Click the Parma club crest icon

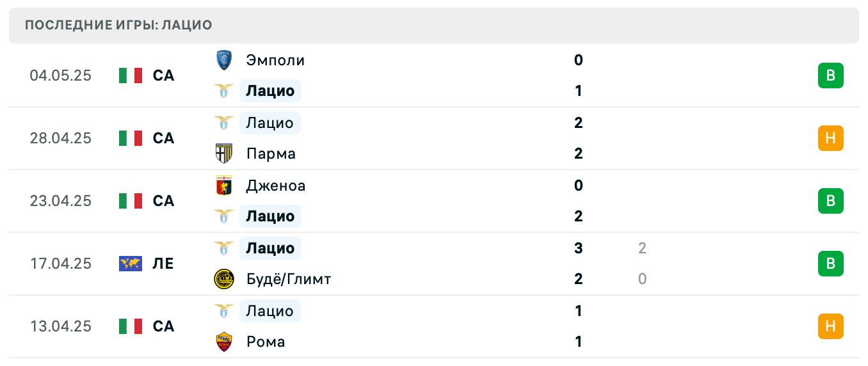click(x=224, y=154)
